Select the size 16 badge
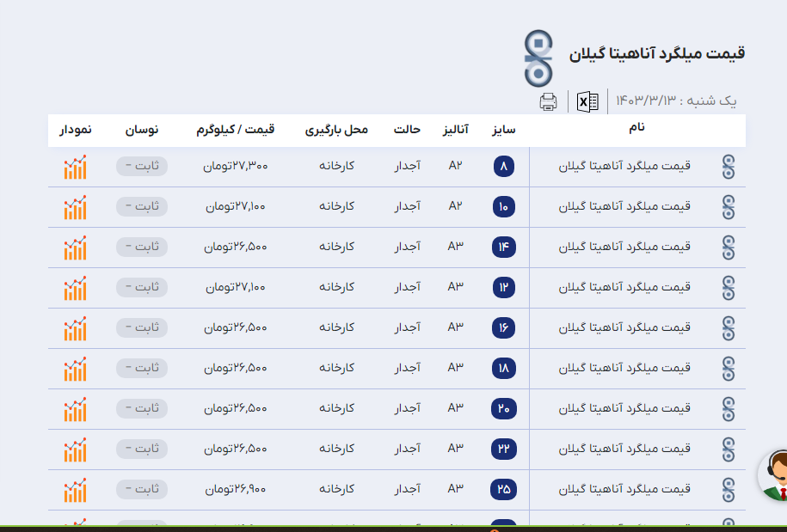This screenshot has height=532, width=787. click(503, 328)
